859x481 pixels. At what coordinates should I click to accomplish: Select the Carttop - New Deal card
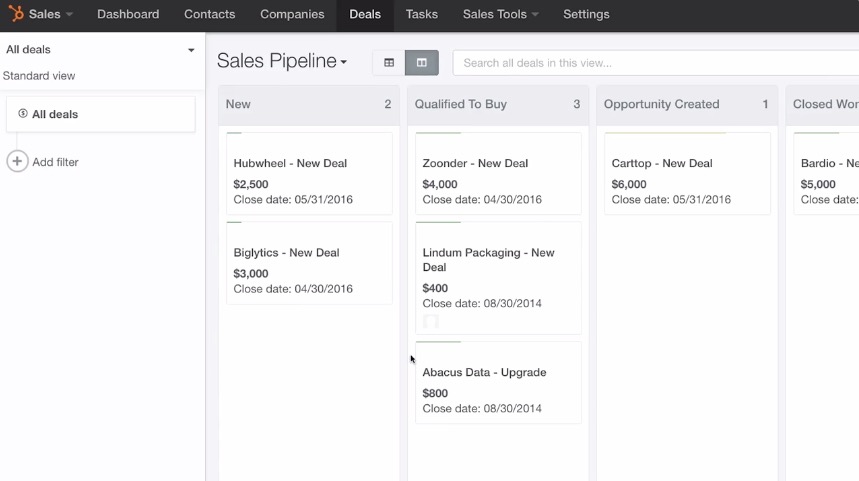point(662,163)
